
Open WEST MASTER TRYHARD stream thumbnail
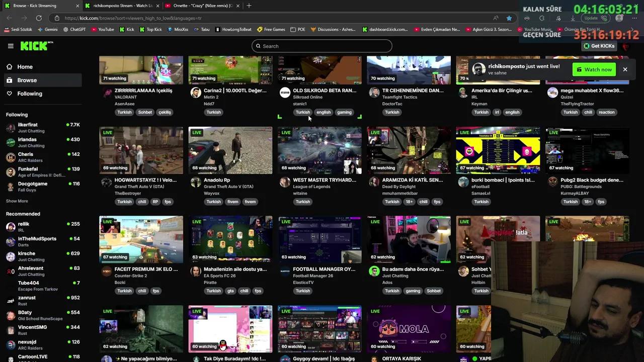[319, 150]
